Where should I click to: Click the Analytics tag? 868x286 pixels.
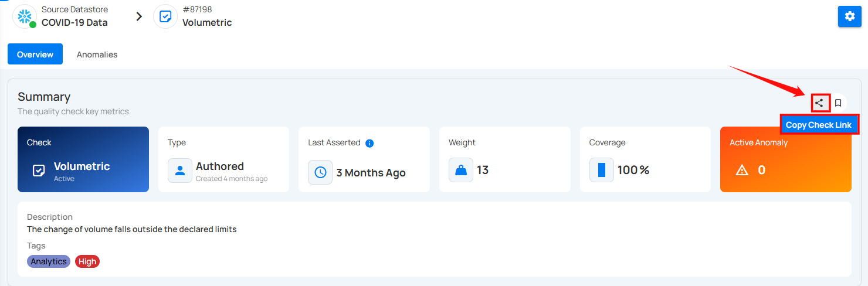pos(49,261)
